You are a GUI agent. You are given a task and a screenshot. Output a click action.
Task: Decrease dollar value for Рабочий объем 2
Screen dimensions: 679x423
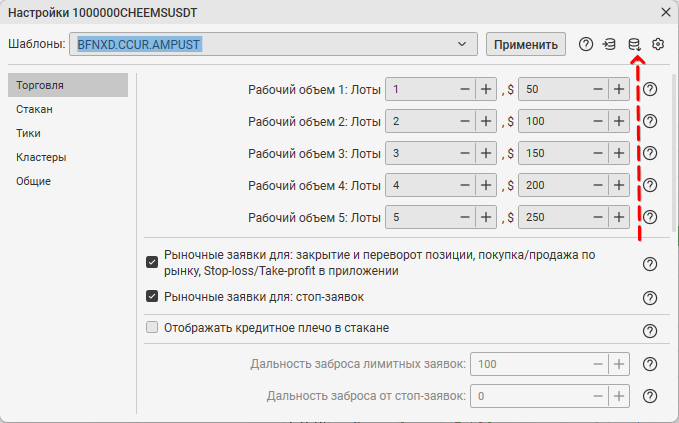(597, 122)
